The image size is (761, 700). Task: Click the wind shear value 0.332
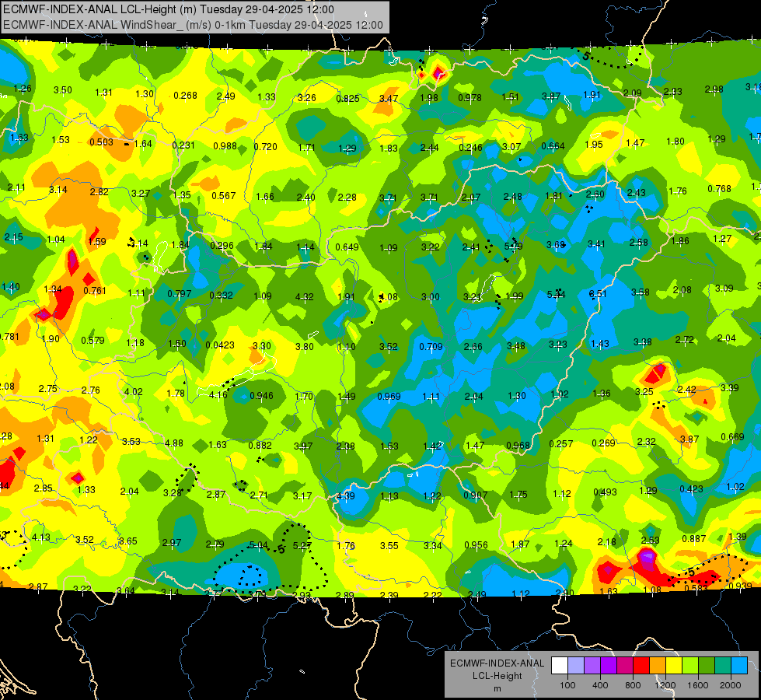222,296
